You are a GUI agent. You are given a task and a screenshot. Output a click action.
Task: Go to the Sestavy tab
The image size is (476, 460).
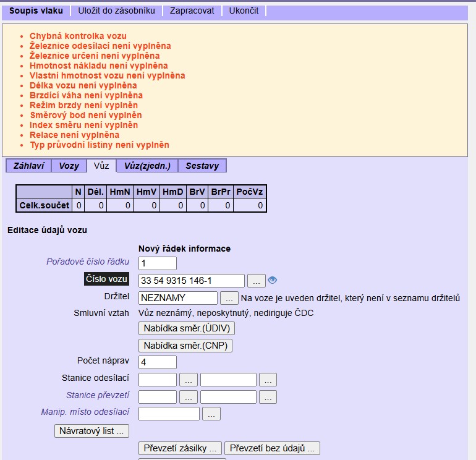(x=202, y=166)
